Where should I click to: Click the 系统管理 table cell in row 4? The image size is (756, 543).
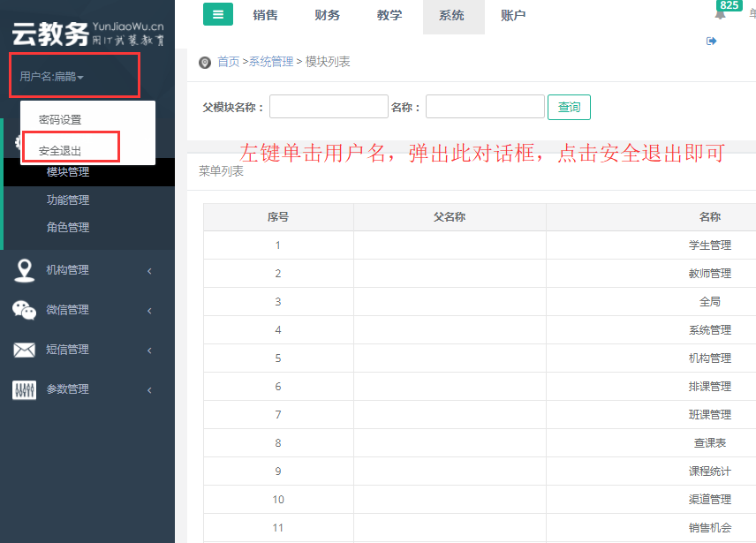(710, 330)
